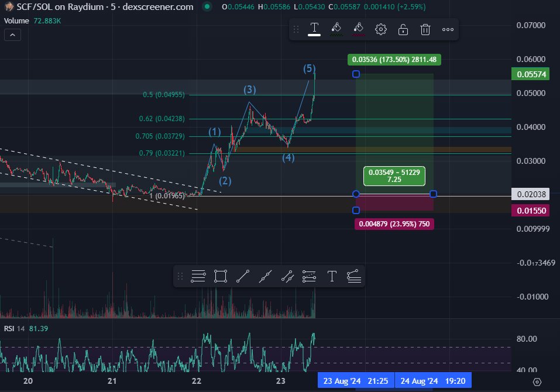Select Elliott wave label (4)
The image size is (560, 392).
[x=288, y=157]
